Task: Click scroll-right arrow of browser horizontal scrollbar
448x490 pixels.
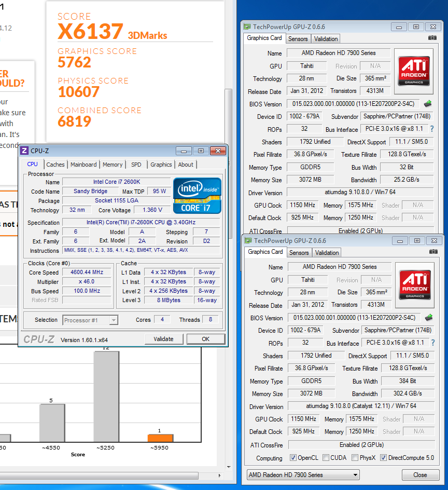Action: [x=220, y=475]
